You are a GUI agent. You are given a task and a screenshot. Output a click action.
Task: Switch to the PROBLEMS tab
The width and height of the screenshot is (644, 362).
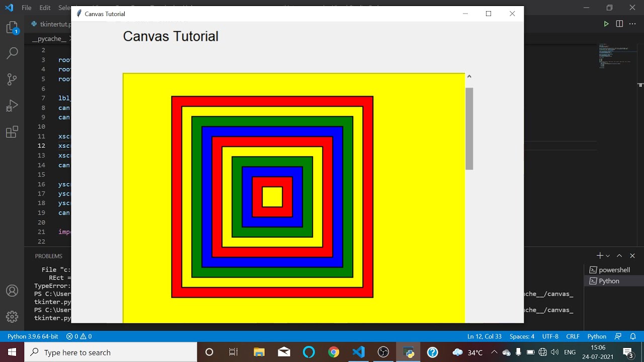coord(49,256)
